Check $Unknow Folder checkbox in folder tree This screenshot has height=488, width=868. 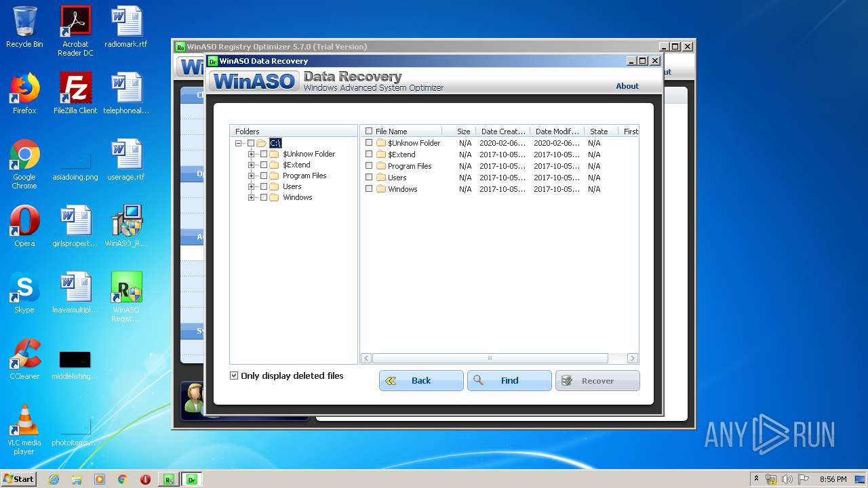click(x=264, y=154)
